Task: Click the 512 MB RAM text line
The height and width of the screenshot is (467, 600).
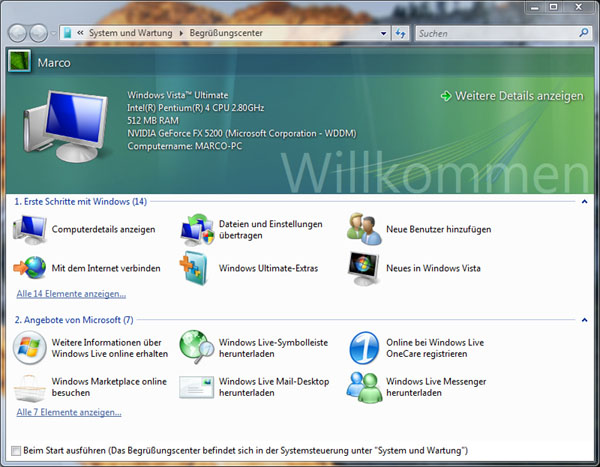Action: tap(153, 121)
